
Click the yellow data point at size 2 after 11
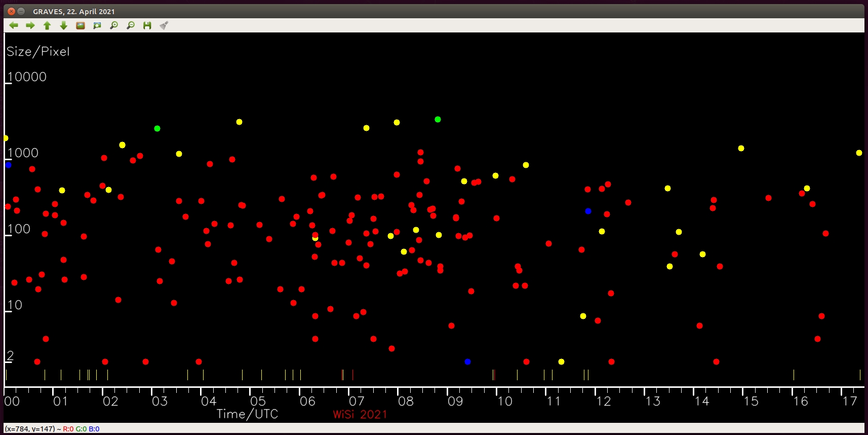click(561, 361)
